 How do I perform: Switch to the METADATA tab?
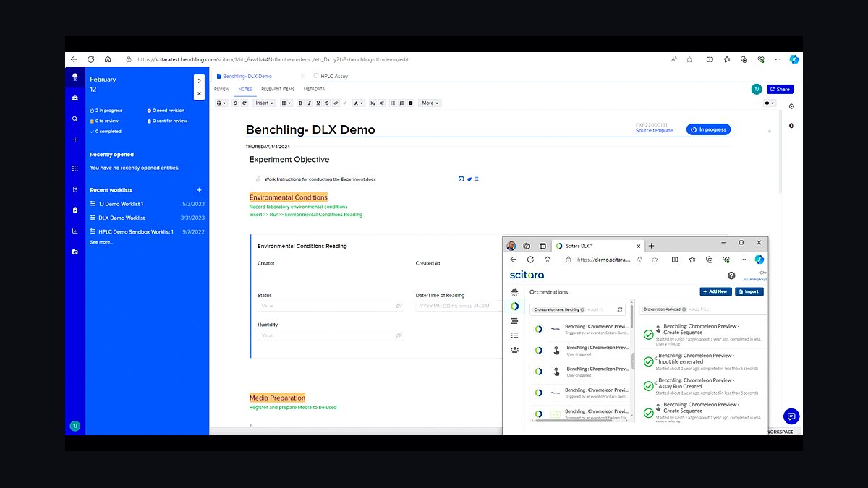(x=314, y=90)
